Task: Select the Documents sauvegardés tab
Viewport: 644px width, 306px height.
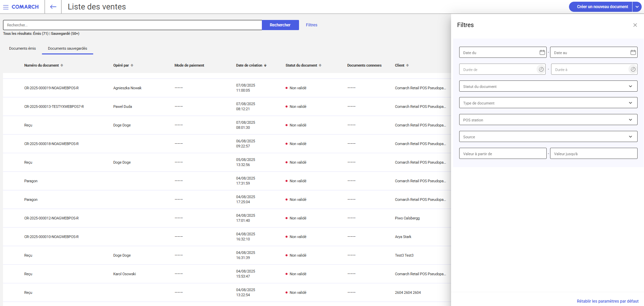Action: pyautogui.click(x=68, y=48)
